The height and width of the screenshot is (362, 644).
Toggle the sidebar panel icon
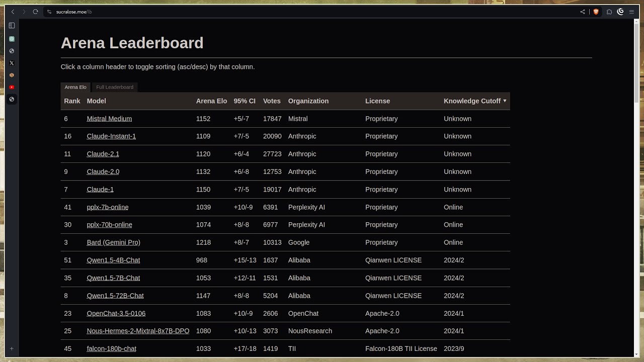coord(12,26)
